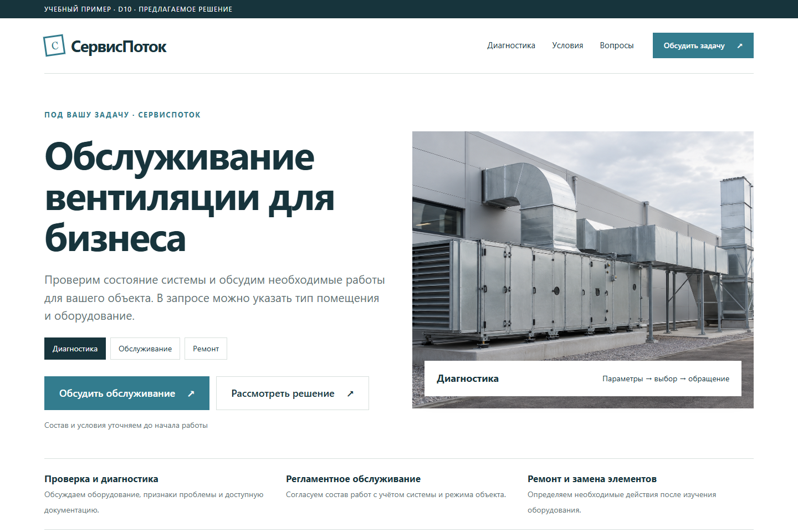
Task: Select the Ремонт service tab
Action: (206, 349)
